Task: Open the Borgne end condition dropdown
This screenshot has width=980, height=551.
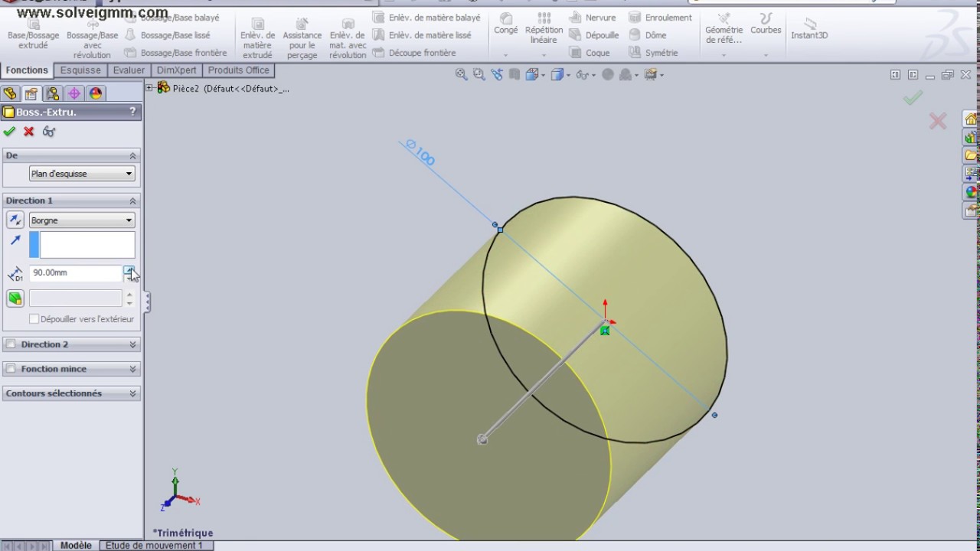Action: click(x=82, y=220)
